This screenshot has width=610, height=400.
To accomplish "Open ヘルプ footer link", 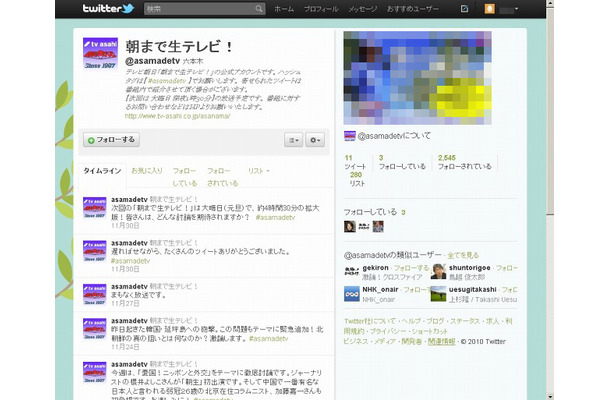I will tap(411, 321).
